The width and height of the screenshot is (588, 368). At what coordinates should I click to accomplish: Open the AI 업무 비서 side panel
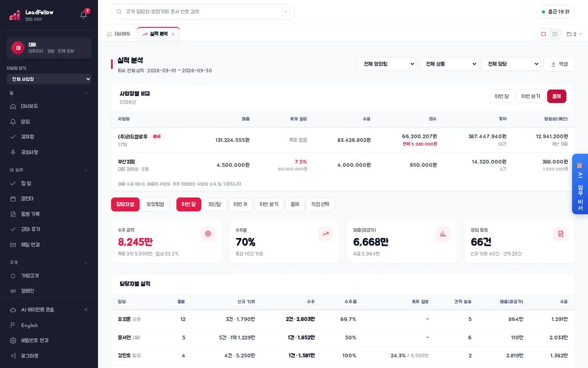(580, 184)
